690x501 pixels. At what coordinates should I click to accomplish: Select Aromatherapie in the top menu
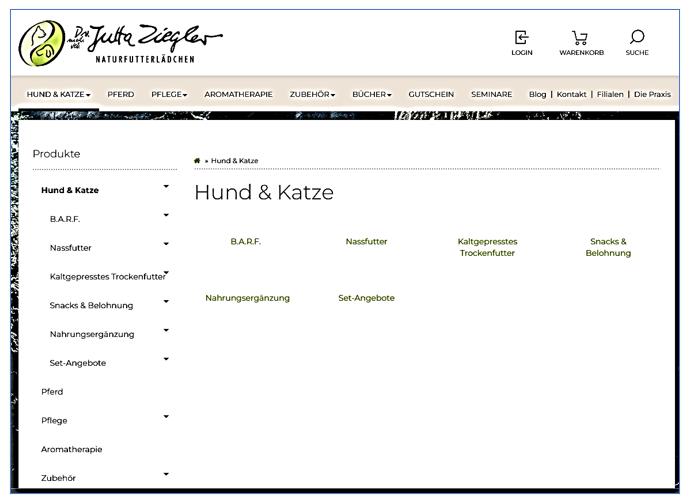click(x=238, y=94)
